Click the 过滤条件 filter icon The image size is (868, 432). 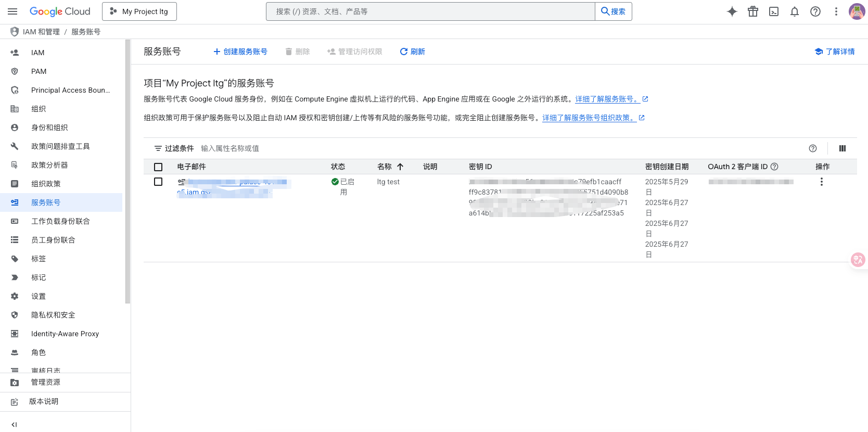[158, 148]
